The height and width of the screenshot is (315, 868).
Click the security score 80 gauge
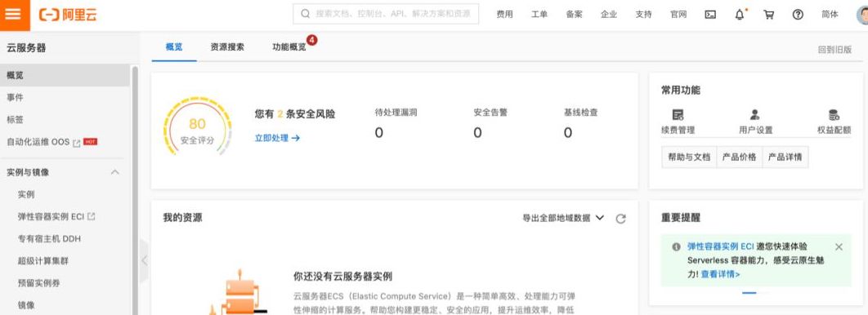coord(197,127)
